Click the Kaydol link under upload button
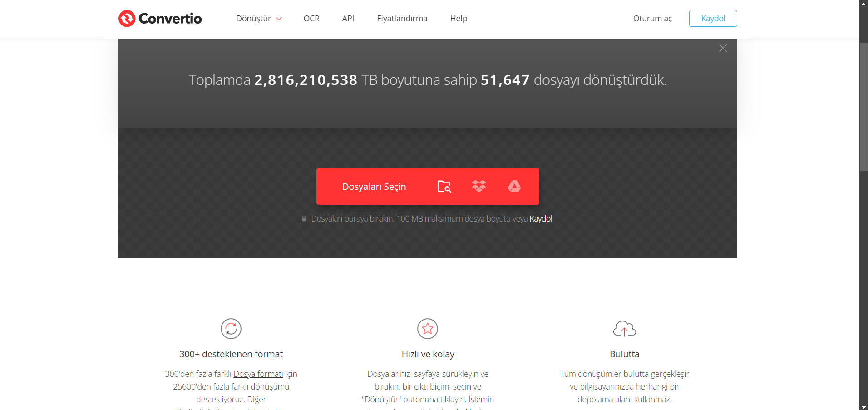Viewport: 868px width, 410px height. coord(541,219)
